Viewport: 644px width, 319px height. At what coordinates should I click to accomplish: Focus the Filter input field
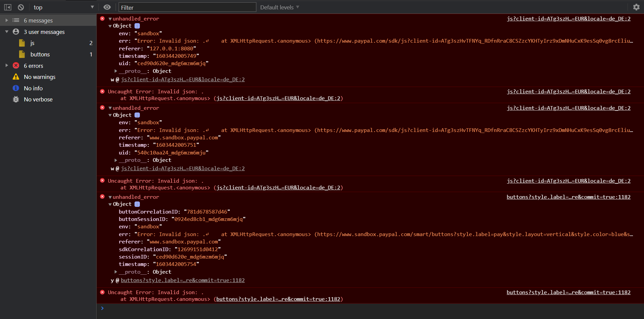tap(187, 7)
